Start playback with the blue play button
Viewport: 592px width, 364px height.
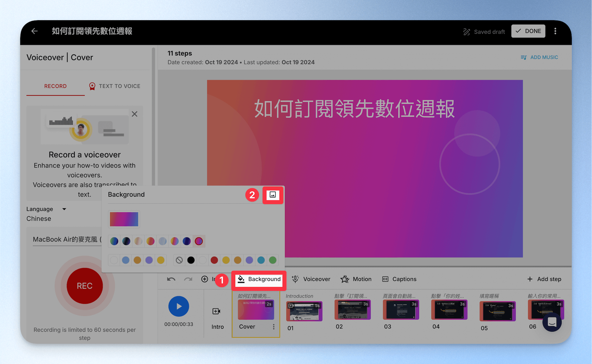(x=179, y=306)
